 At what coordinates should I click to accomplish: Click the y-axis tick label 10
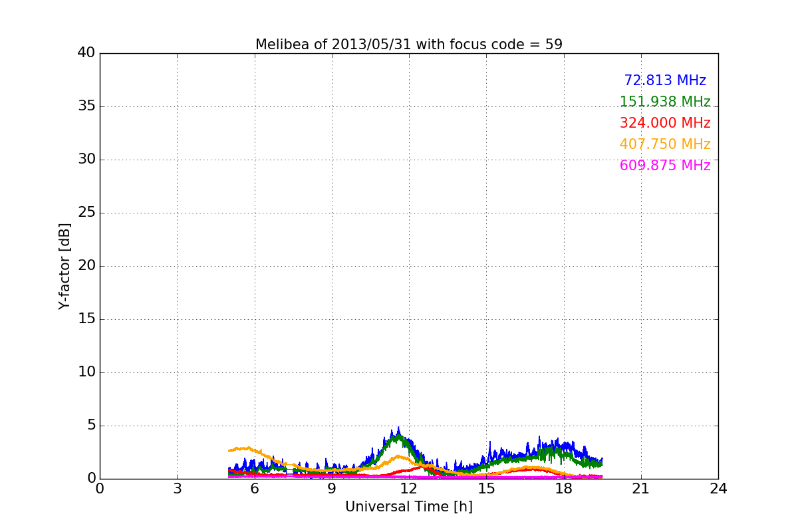click(x=86, y=372)
